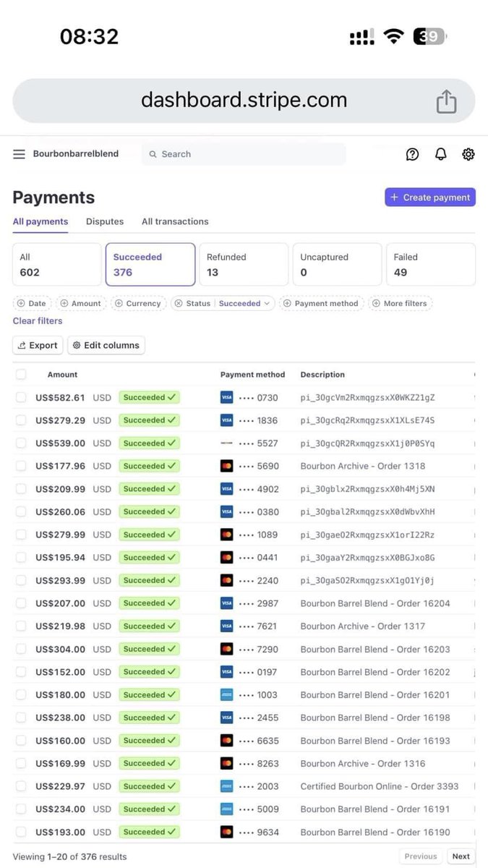Viewport: 488px width, 868px height.
Task: Open the notifications bell
Action: click(440, 154)
